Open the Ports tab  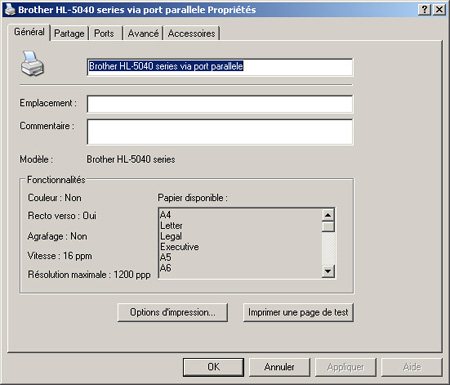pyautogui.click(x=104, y=33)
